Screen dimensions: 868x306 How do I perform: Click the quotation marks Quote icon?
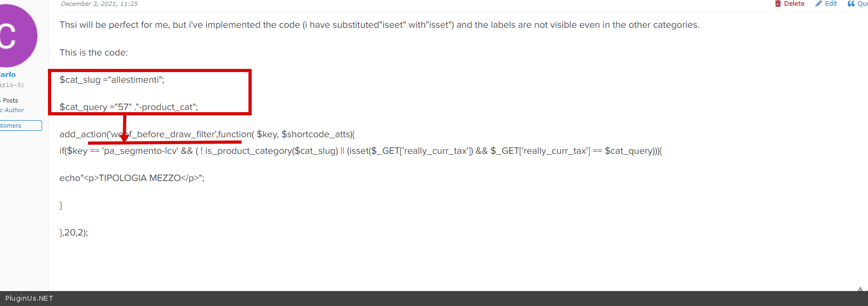click(x=851, y=4)
